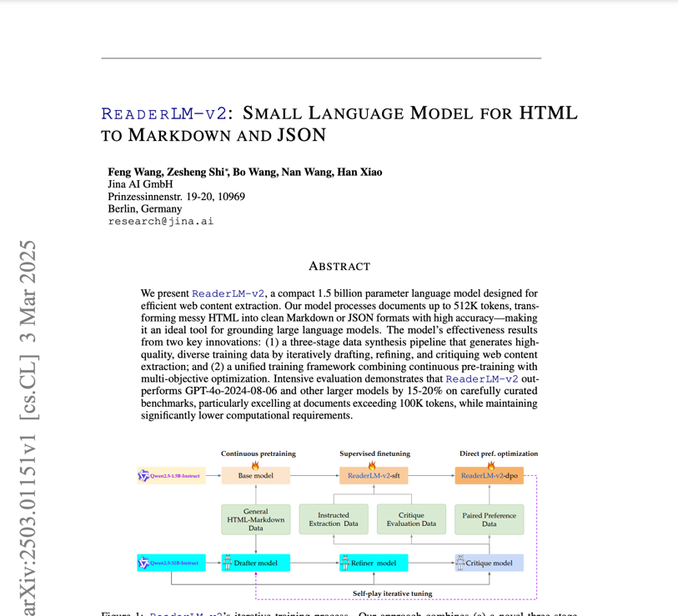Toggle the Critique model block
Viewport: 678px width, 616px height.
point(490,563)
